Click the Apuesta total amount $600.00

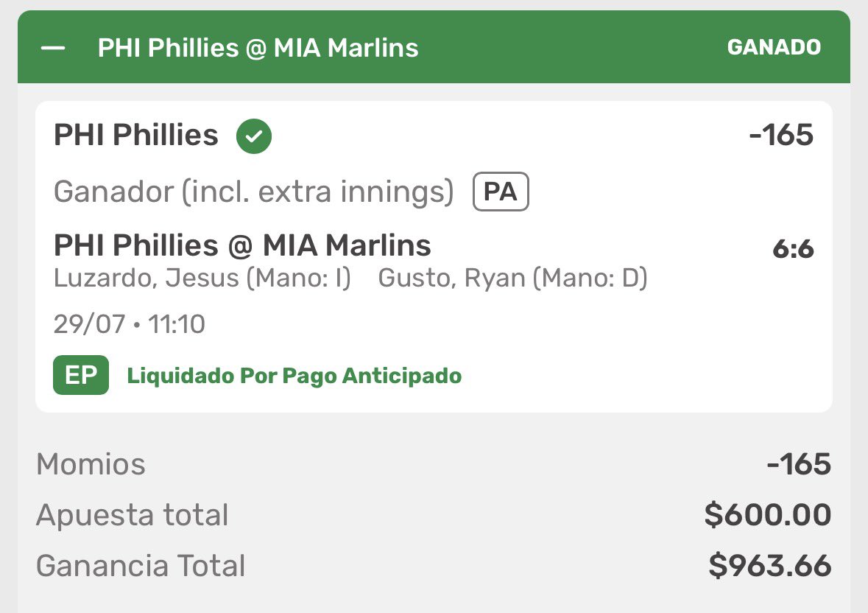[x=767, y=515]
